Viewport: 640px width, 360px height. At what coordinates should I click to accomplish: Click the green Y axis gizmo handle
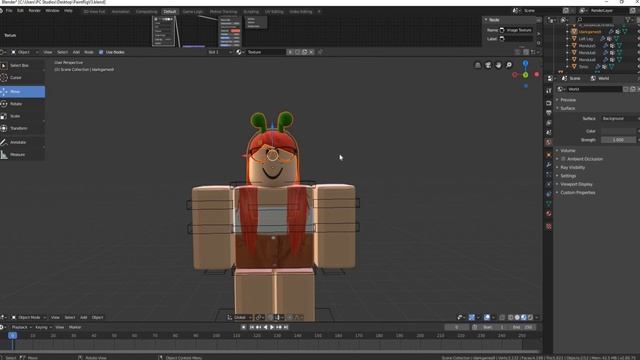(526, 75)
